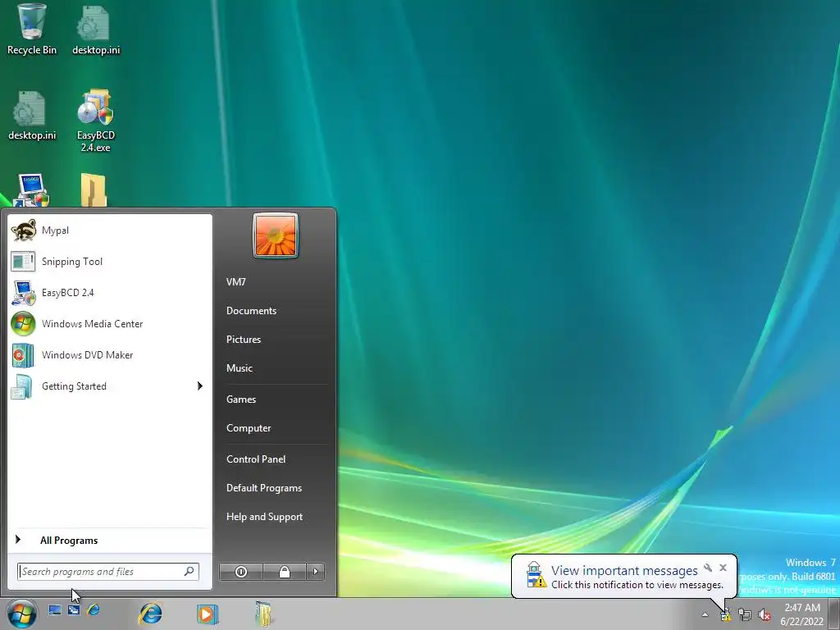The width and height of the screenshot is (840, 630).
Task: Close the View important messages balloon
Action: [x=724, y=568]
